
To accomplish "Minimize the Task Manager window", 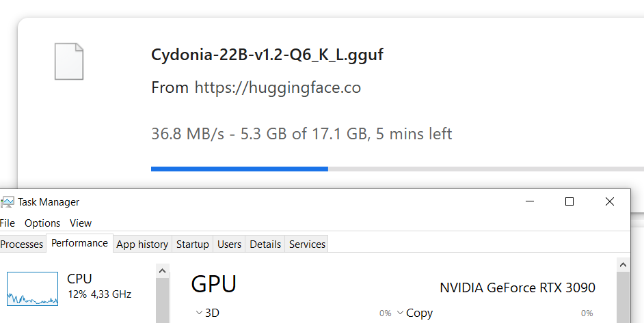I will coord(530,201).
